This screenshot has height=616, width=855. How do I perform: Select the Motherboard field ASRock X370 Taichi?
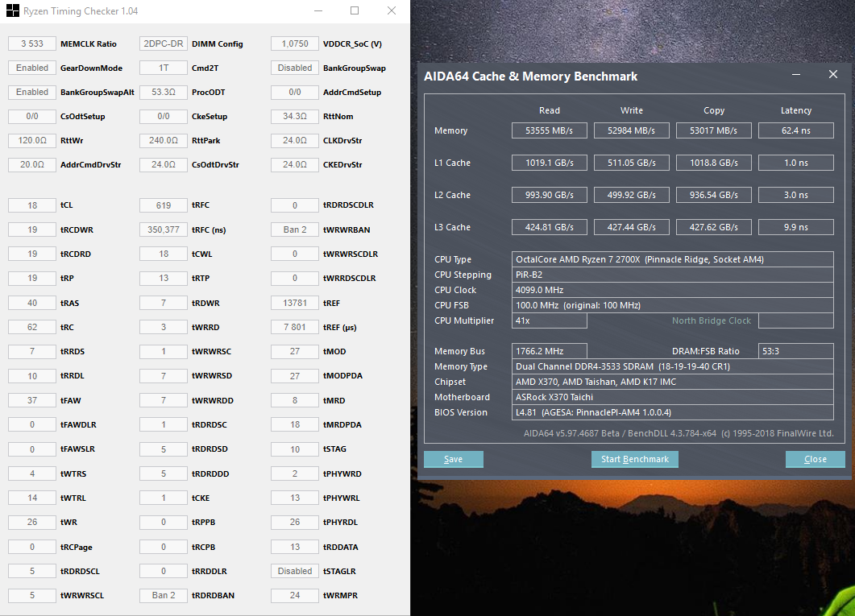click(672, 397)
